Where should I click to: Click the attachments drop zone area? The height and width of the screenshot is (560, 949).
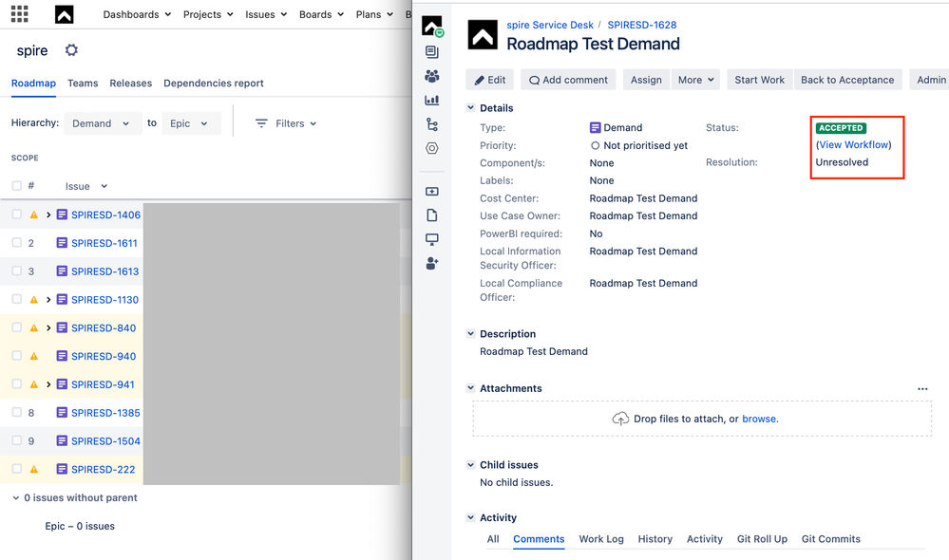(702, 419)
